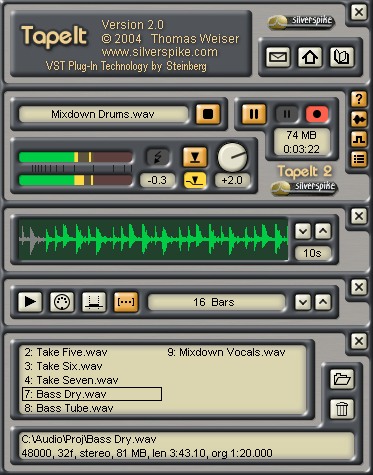The height and width of the screenshot is (475, 373).
Task: Toggle the pulse sync panel side icon
Action: point(359,139)
